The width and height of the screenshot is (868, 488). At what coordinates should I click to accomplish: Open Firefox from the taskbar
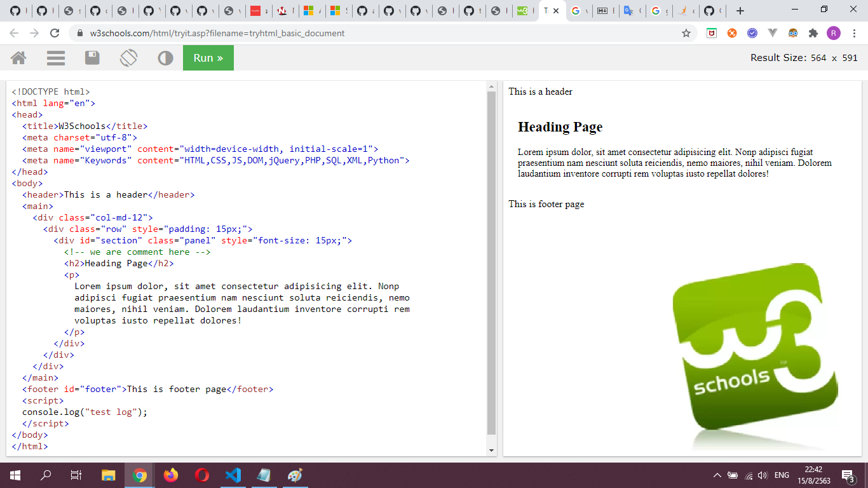[x=170, y=475]
